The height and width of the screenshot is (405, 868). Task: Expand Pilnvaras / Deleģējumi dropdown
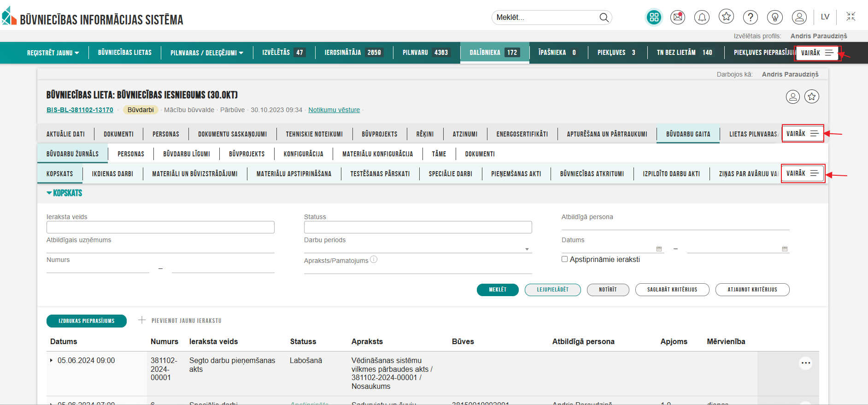pyautogui.click(x=207, y=53)
